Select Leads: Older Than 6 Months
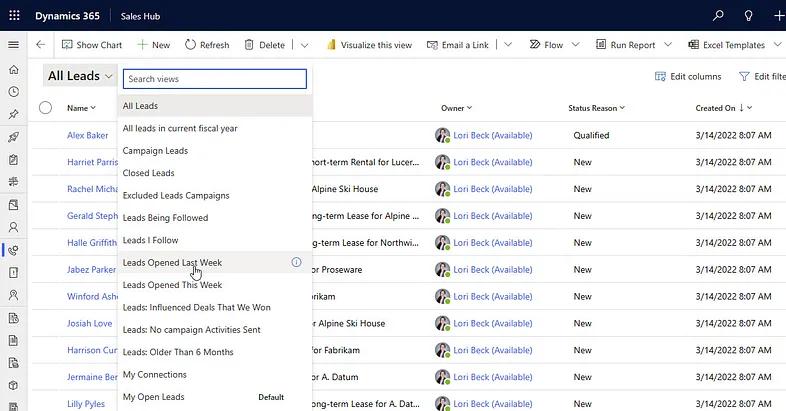 (178, 352)
